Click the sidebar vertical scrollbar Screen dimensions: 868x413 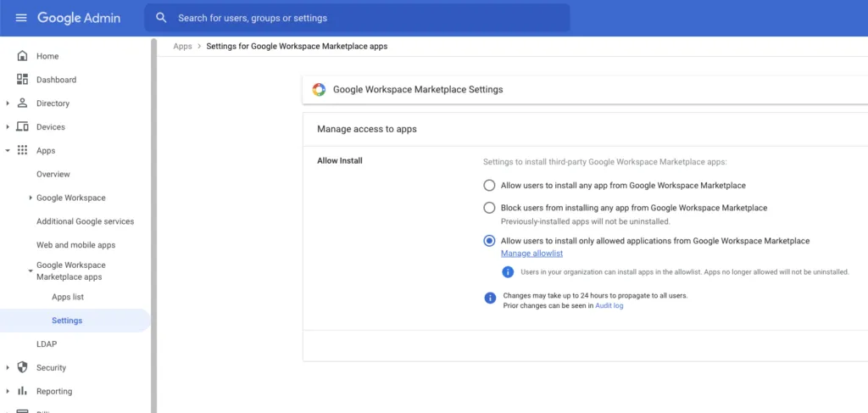coord(154,225)
